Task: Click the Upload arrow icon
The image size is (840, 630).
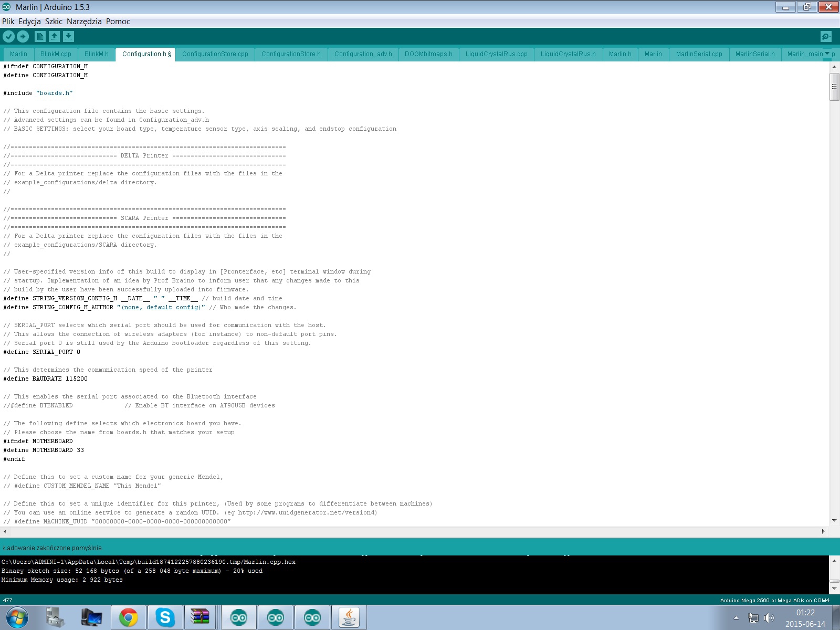Action: point(23,36)
